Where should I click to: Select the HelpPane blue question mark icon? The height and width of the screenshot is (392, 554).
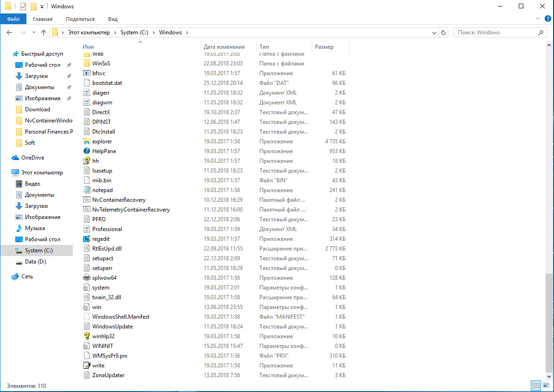[86, 151]
